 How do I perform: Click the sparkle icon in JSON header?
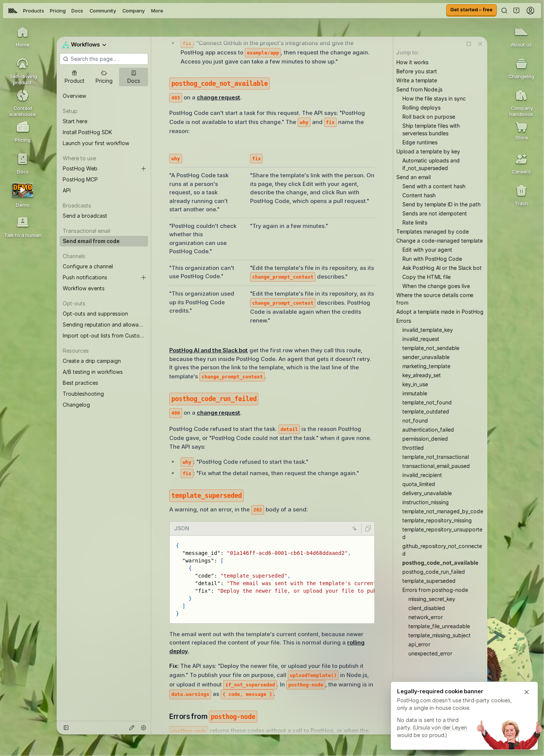[x=354, y=528]
